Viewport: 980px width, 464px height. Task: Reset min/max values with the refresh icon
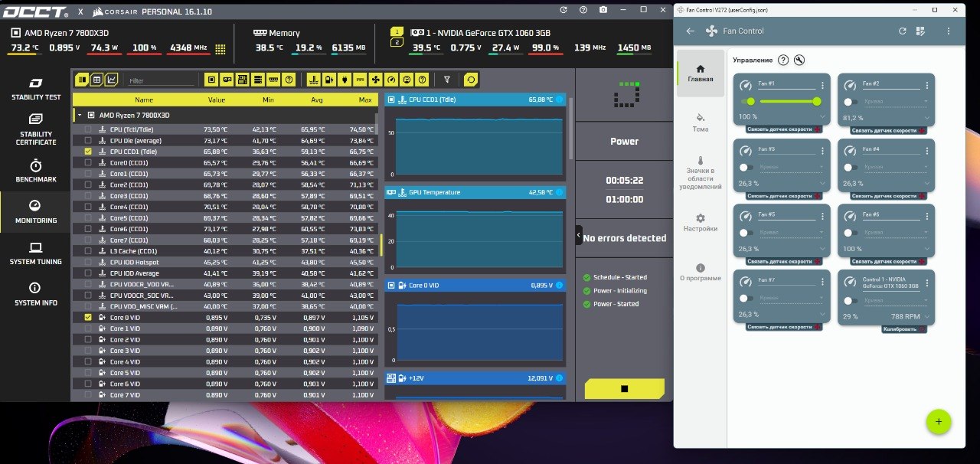pos(471,79)
